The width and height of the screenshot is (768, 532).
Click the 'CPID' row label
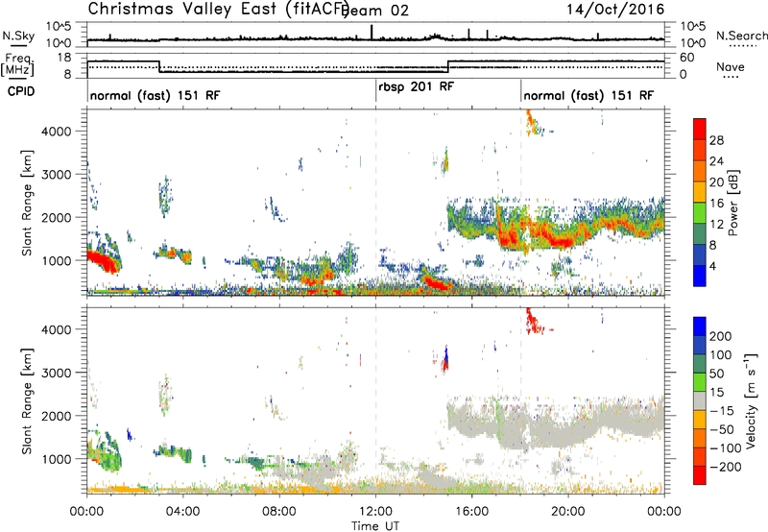pos(21,91)
